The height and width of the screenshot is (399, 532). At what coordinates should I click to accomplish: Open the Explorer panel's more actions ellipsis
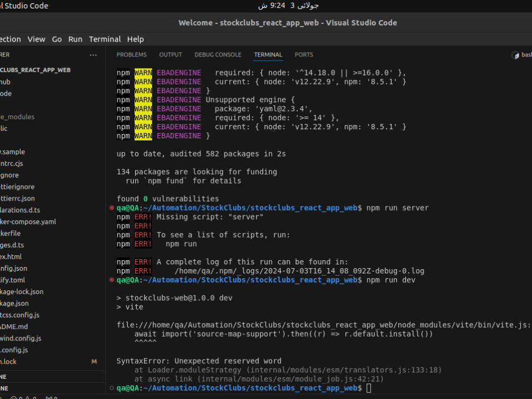click(x=93, y=55)
